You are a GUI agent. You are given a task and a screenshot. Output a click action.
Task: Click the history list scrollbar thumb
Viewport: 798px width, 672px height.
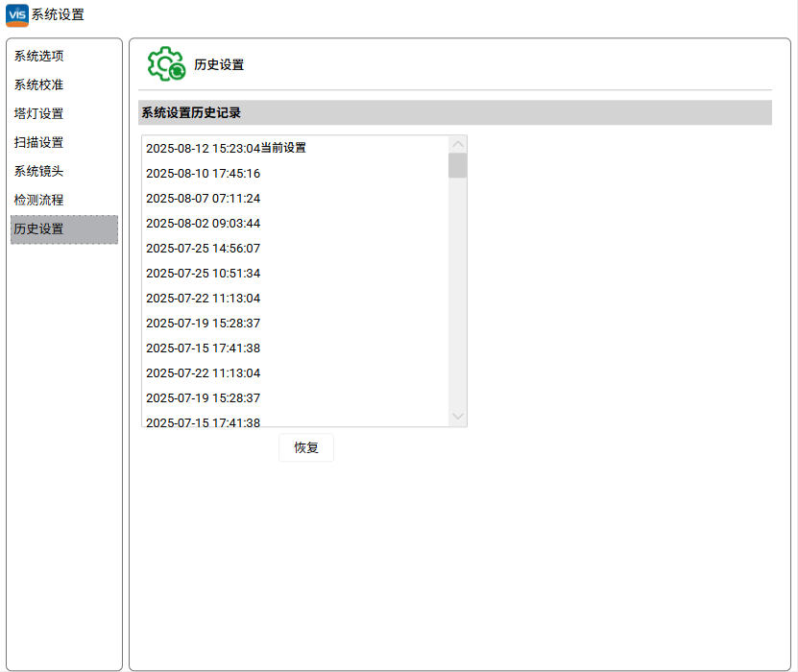click(x=457, y=166)
